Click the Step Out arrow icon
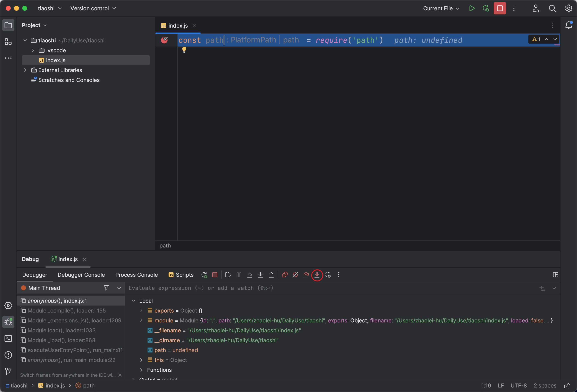 coord(271,275)
